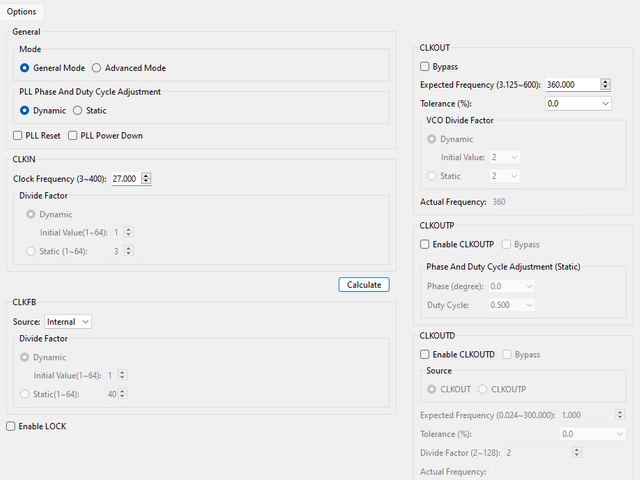Select Advanced Mode radio button
Image resolution: width=640 pixels, height=480 pixels.
point(97,68)
